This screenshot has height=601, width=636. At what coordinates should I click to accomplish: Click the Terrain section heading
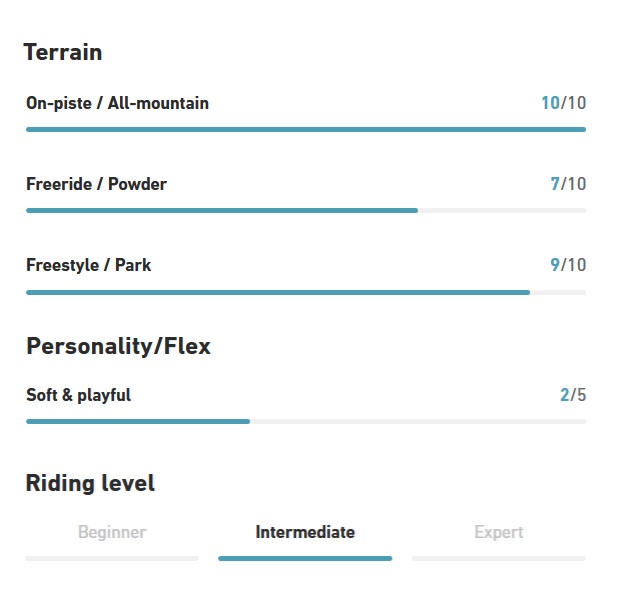tap(63, 52)
